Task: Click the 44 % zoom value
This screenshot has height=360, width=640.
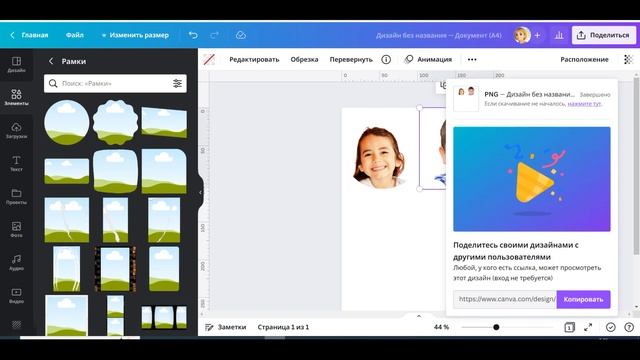Action: [x=441, y=327]
